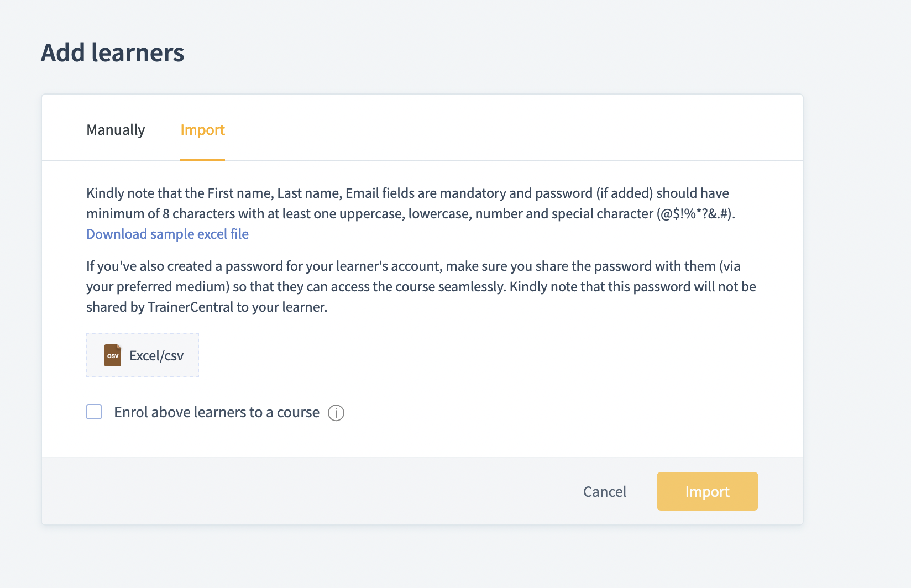Click the info icon beside enrol option

click(336, 413)
